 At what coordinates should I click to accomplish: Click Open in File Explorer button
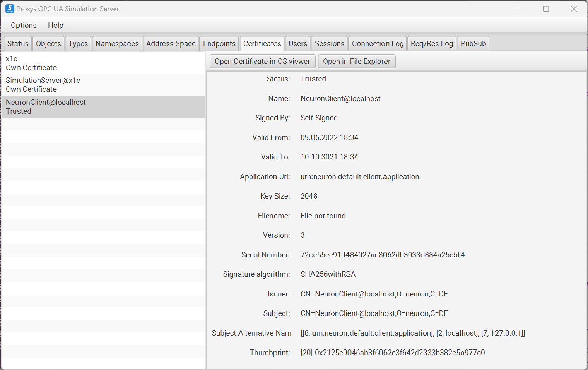[357, 61]
